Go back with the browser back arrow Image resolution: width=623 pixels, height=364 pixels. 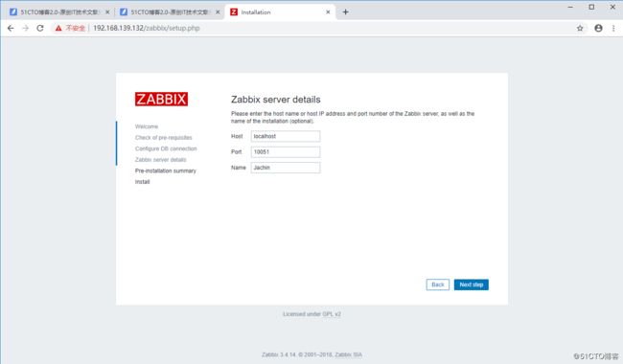click(x=11, y=28)
